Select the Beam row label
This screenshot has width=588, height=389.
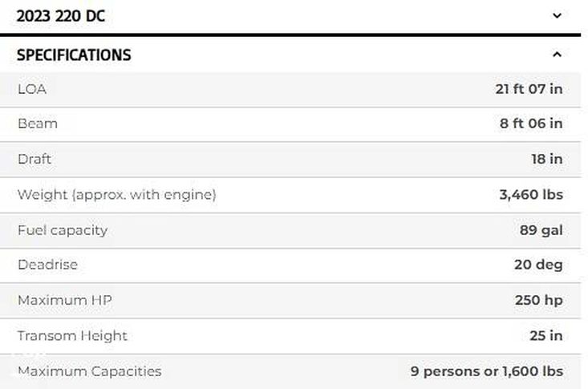[x=38, y=124]
